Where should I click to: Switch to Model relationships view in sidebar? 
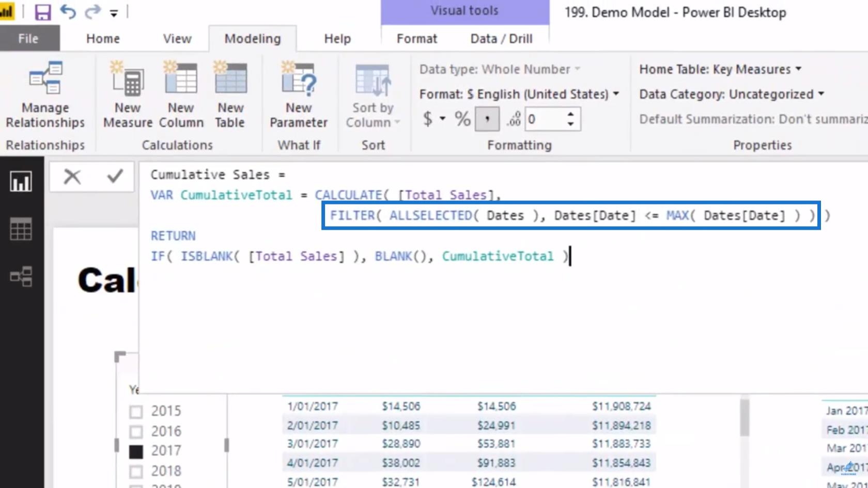pyautogui.click(x=21, y=276)
